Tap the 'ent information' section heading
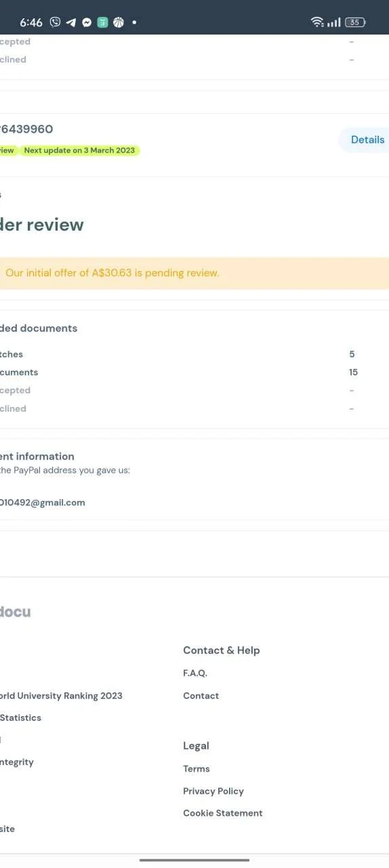The width and height of the screenshot is (389, 868). pos(37,456)
